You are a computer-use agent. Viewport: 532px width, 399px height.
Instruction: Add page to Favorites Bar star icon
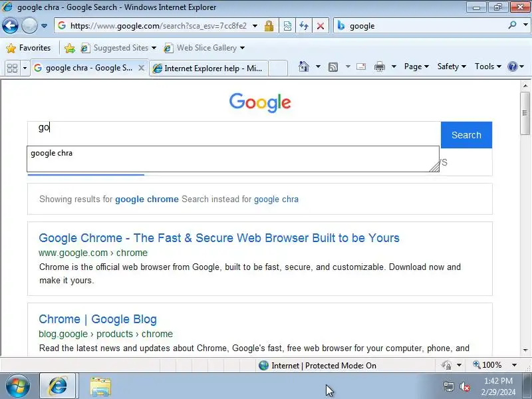[70, 48]
